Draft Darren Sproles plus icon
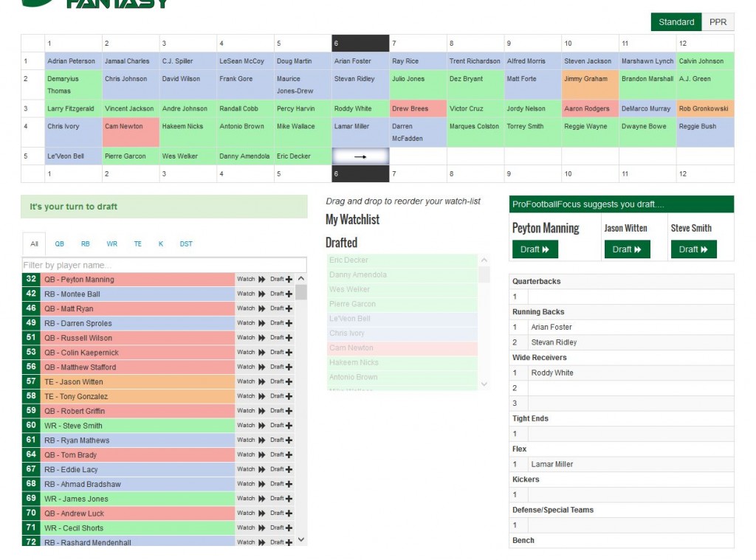Image resolution: width=756 pixels, height=560 pixels. coord(289,323)
